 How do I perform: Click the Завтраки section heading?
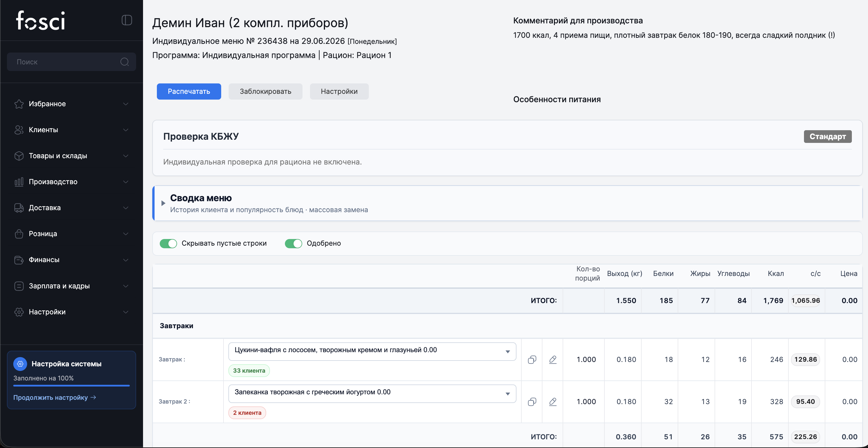[x=176, y=326]
